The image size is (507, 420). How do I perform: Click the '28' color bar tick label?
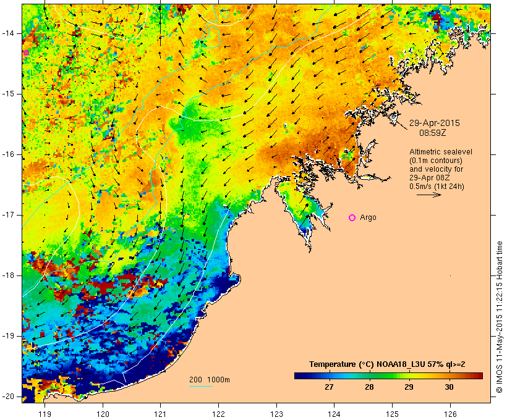[369, 387]
